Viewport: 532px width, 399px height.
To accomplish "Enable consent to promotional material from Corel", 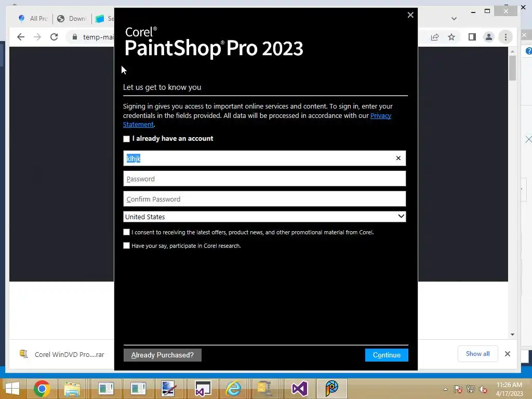I will [x=127, y=232].
